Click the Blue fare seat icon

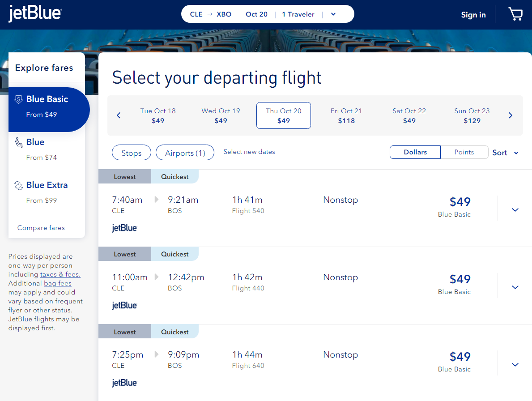point(19,142)
